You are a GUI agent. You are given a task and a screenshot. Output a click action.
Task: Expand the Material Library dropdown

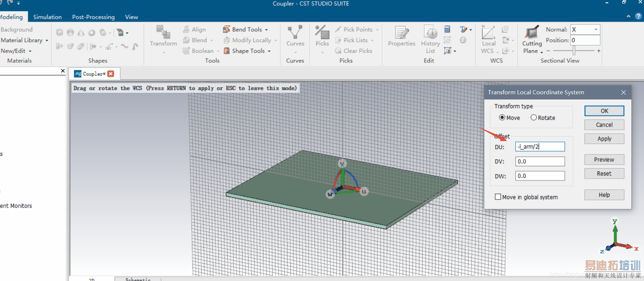[x=47, y=40]
